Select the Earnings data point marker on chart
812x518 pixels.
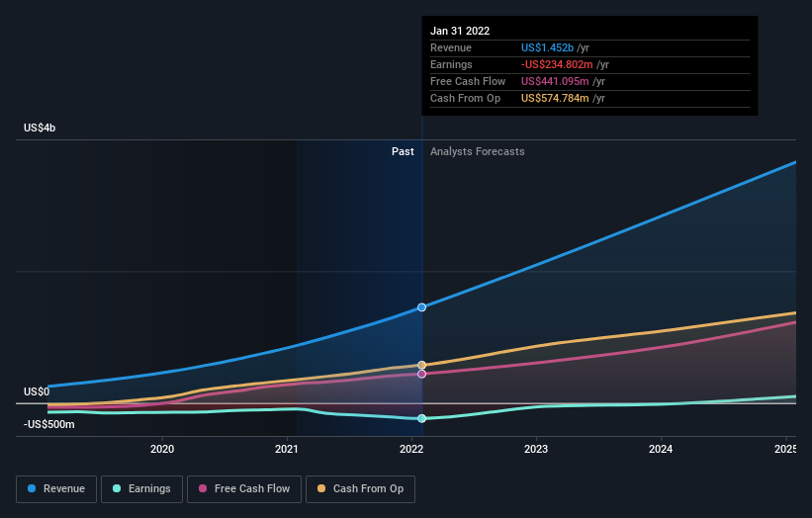[421, 418]
